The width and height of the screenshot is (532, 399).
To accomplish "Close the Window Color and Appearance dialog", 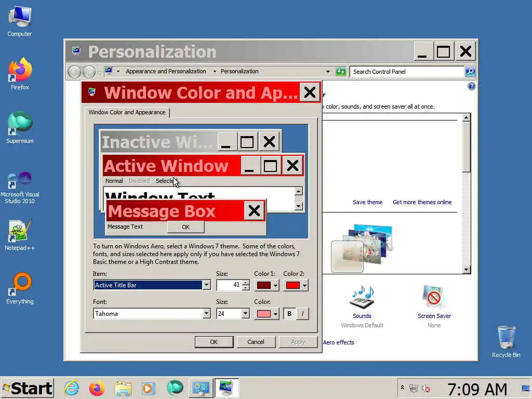I will 310,92.
